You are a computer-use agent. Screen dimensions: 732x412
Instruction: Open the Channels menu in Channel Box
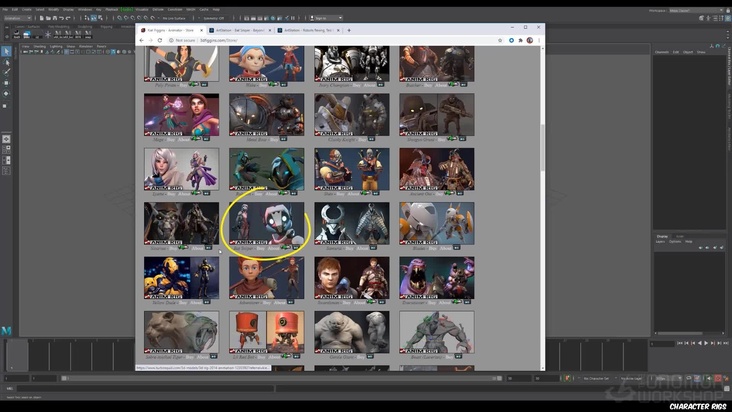pyautogui.click(x=661, y=52)
